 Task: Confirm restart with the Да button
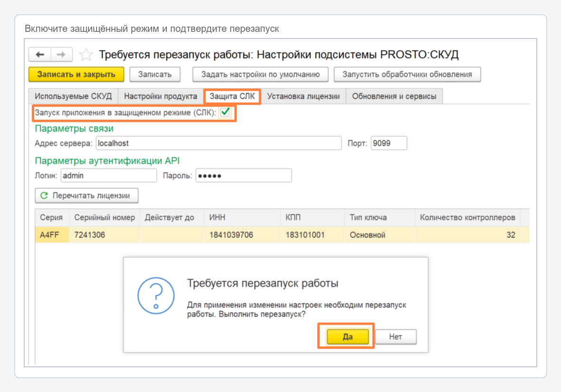coord(348,336)
